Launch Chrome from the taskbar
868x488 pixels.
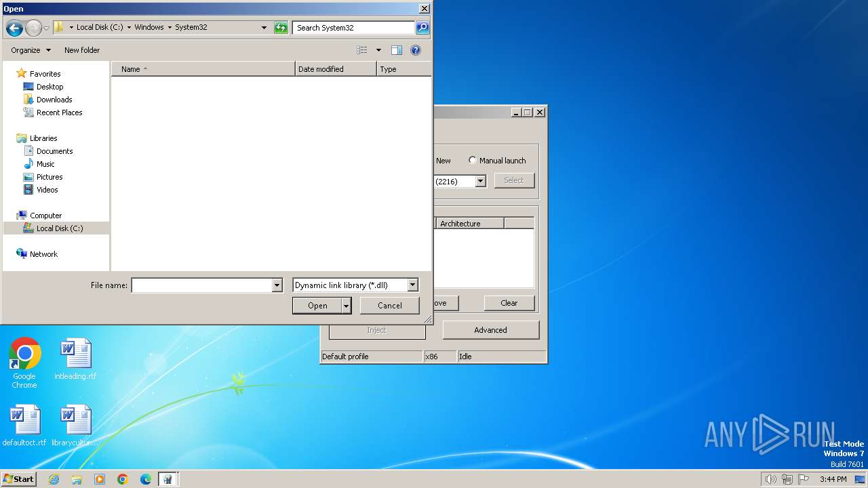[123, 479]
